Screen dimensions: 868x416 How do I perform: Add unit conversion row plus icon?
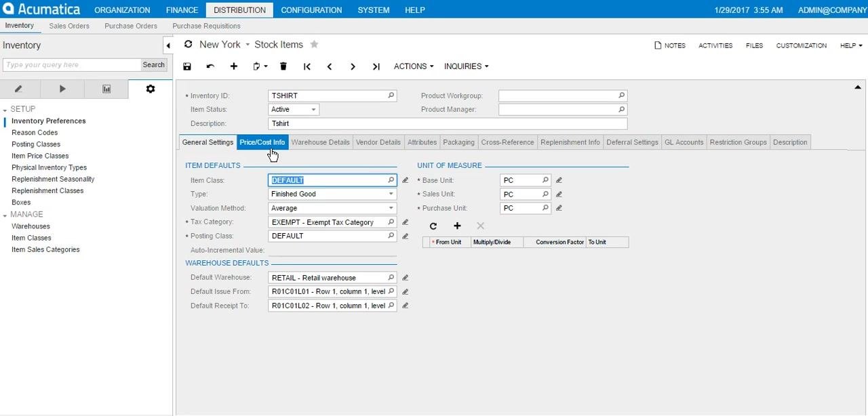(x=457, y=226)
